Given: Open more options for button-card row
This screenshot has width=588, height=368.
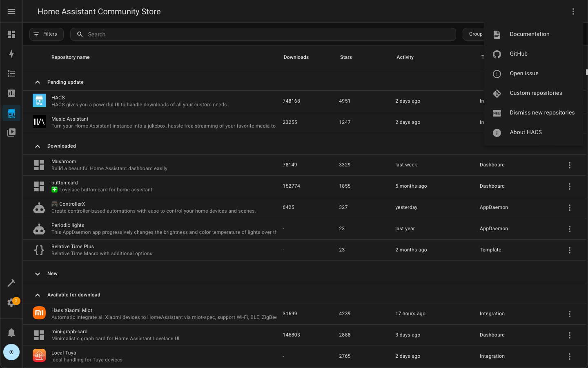Looking at the screenshot, I should tap(570, 186).
